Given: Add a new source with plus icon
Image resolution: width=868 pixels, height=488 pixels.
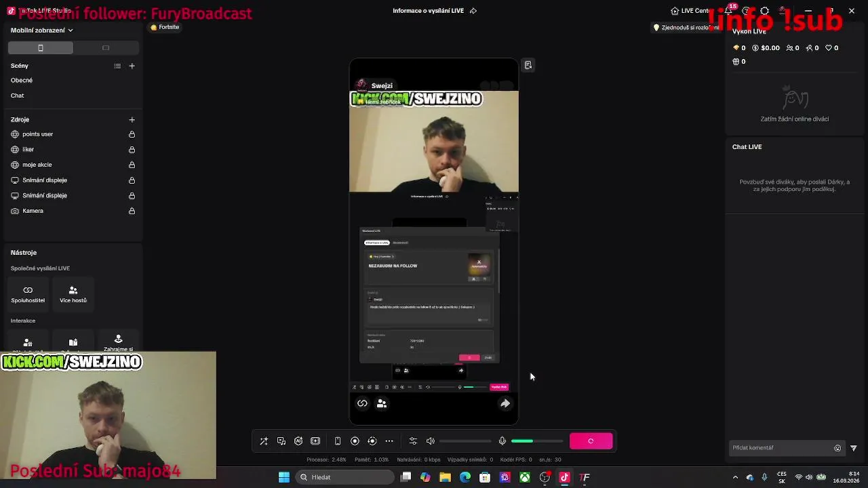Looking at the screenshot, I should 132,120.
